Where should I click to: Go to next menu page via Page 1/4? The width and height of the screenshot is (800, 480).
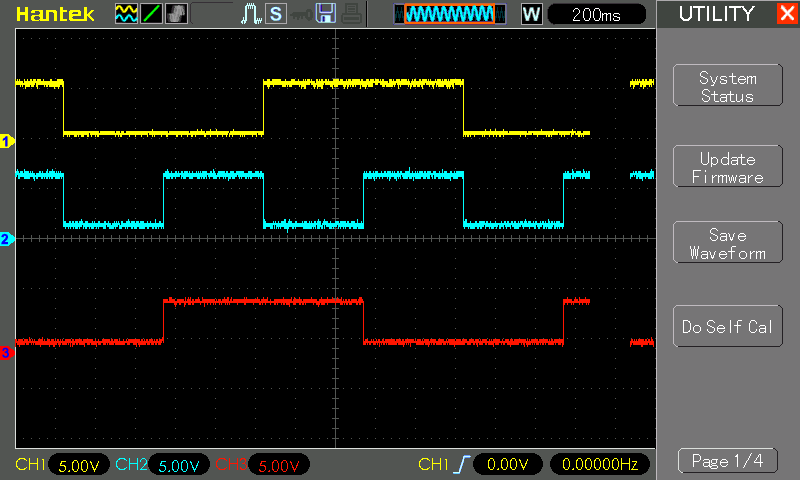[727, 461]
